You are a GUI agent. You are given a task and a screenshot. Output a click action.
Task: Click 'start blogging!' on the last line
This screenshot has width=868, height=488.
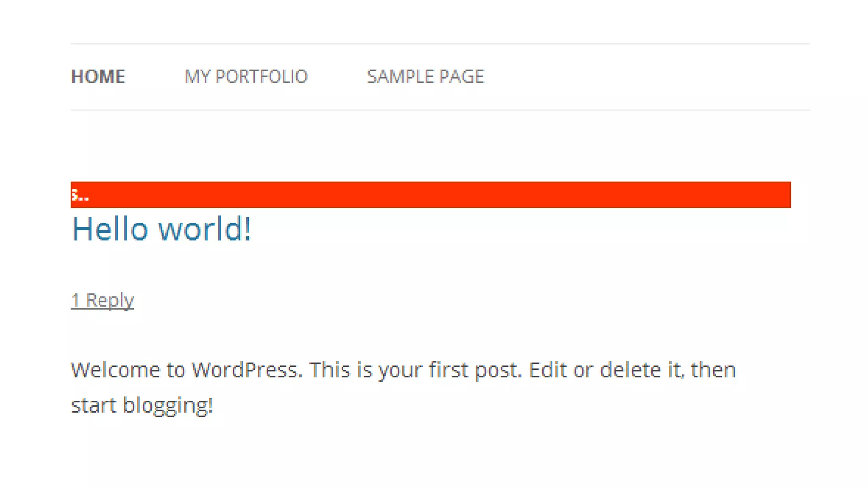pos(142,405)
